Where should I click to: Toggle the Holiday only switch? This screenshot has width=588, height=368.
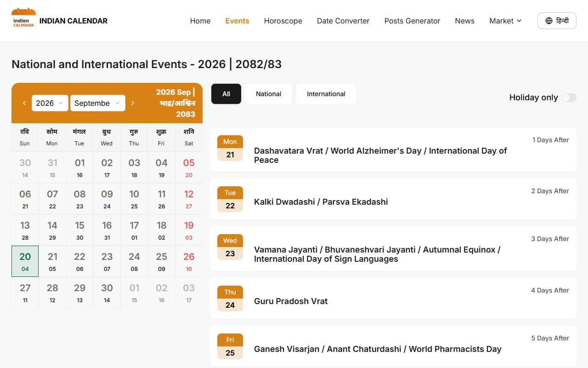tap(569, 98)
